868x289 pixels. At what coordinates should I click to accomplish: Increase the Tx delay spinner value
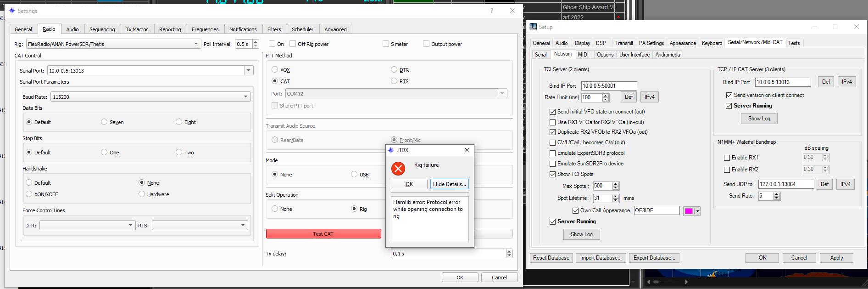point(509,251)
